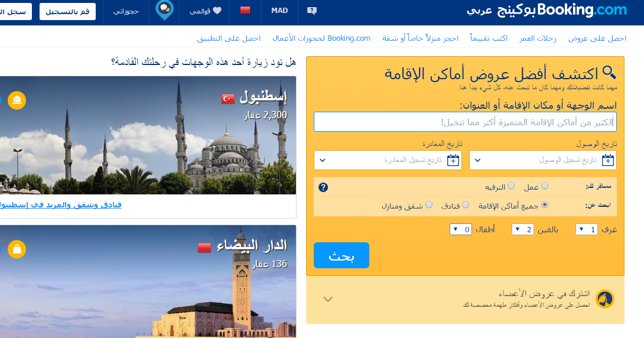
Task: Click the Booking.com logo
Action: pyautogui.click(x=547, y=10)
